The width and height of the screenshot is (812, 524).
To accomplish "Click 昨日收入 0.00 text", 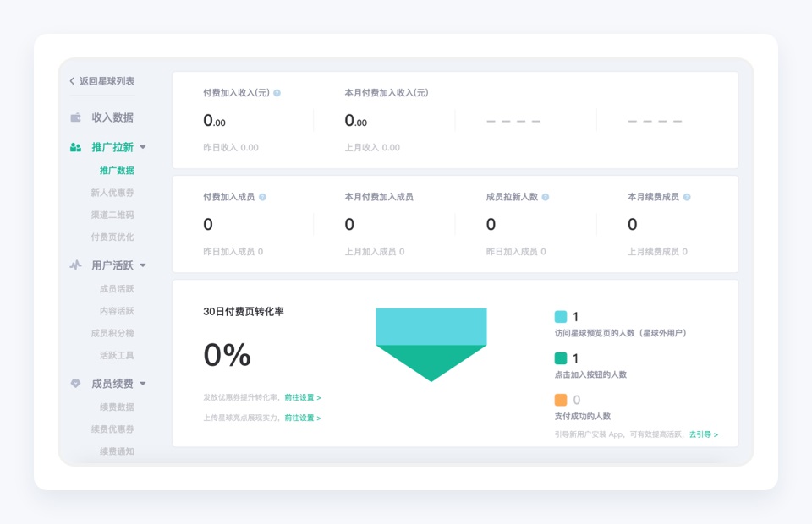I will [x=230, y=147].
